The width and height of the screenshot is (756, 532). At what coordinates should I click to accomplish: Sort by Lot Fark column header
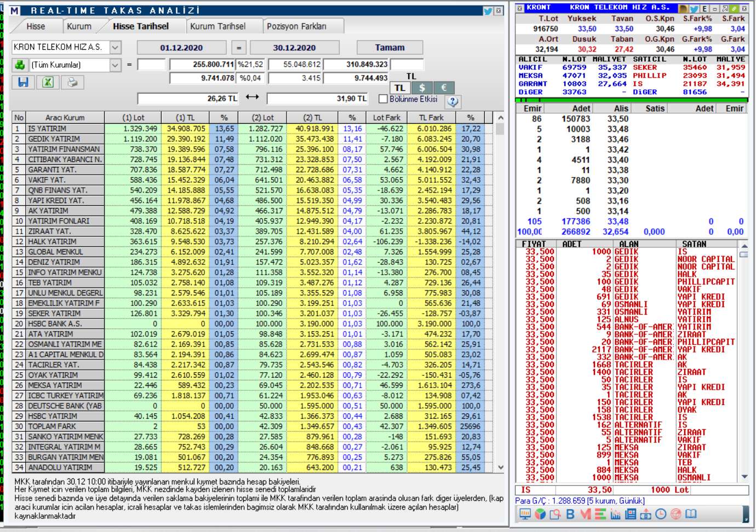(387, 117)
